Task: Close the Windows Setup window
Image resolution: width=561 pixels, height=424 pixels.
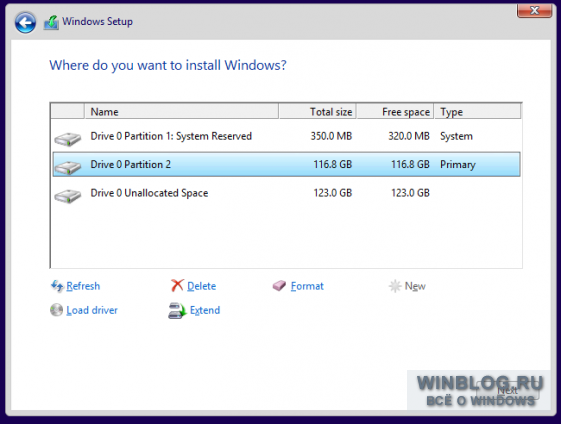Action: (534, 11)
